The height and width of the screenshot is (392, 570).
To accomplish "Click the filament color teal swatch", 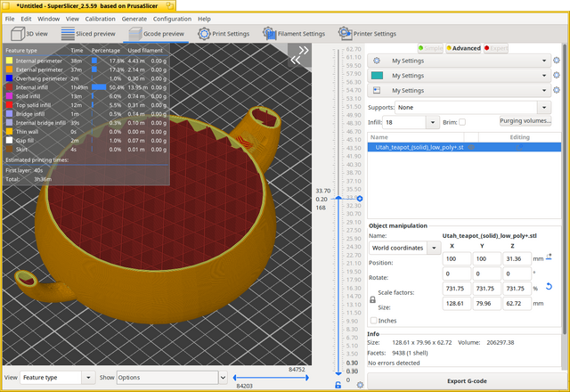I will pyautogui.click(x=377, y=75).
